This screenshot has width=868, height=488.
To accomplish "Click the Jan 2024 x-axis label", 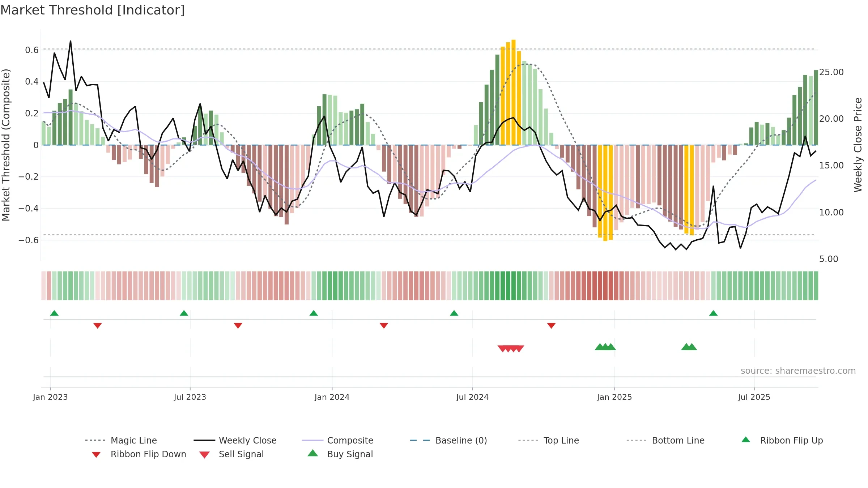I will click(x=332, y=397).
